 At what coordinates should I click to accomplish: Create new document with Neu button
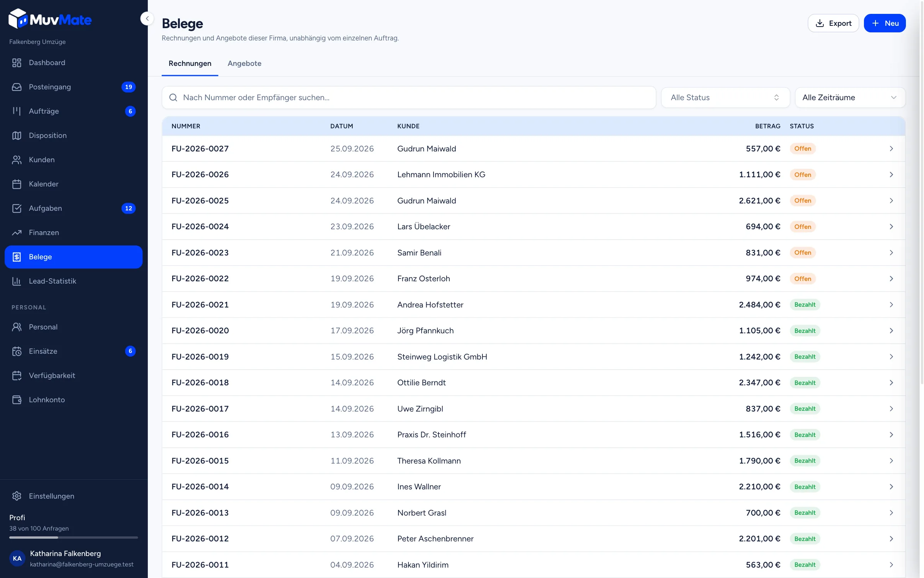pyautogui.click(x=885, y=23)
